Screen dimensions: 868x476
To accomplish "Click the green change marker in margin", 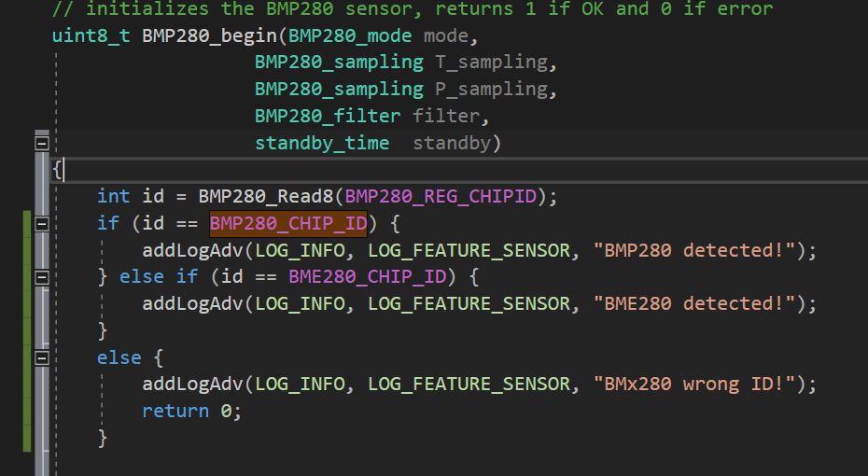I will (27, 331).
